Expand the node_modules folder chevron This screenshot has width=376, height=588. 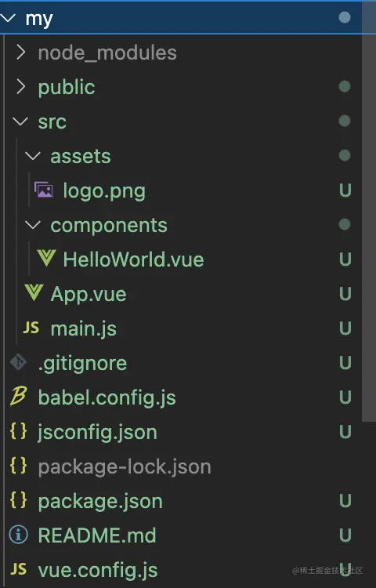[21, 53]
